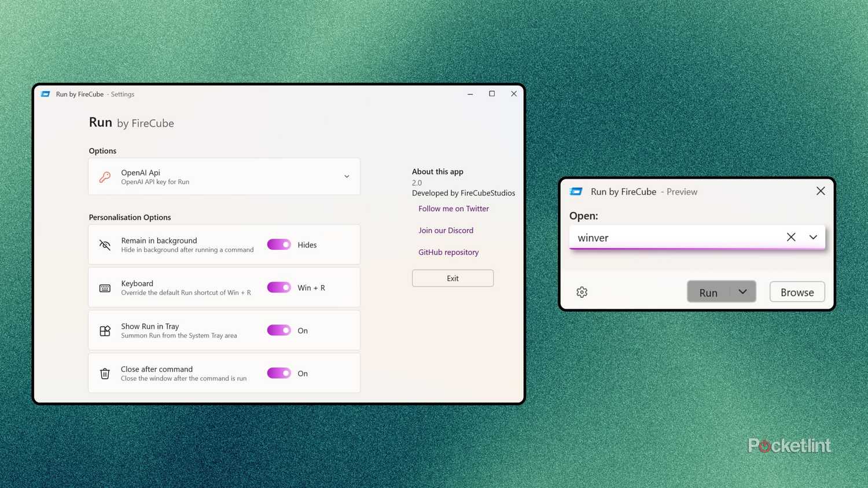
Task: Click the Close after command trash icon
Action: click(x=105, y=374)
